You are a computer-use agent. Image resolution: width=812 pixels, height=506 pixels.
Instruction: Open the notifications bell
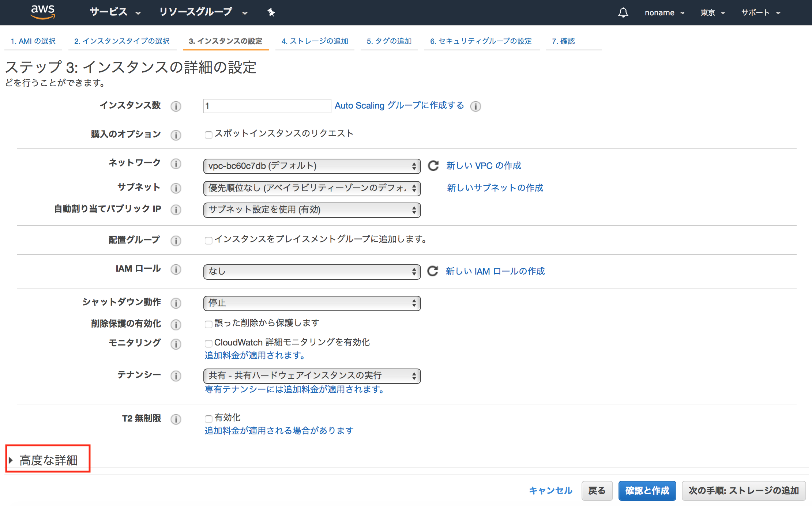click(x=623, y=12)
